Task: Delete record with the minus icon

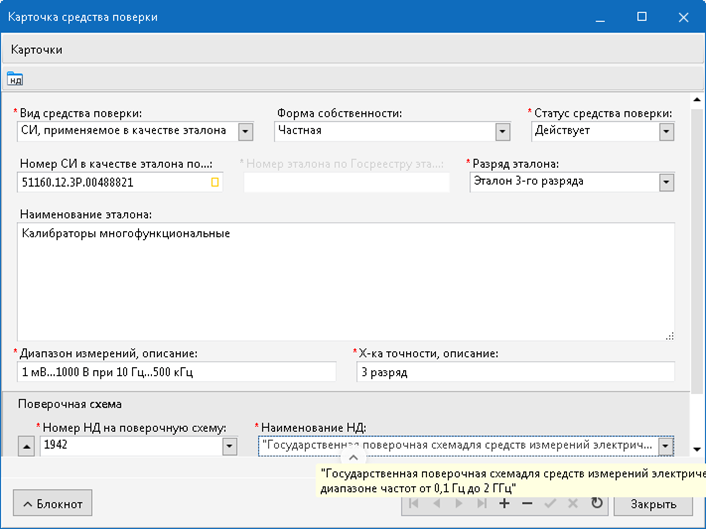Action: 527,503
